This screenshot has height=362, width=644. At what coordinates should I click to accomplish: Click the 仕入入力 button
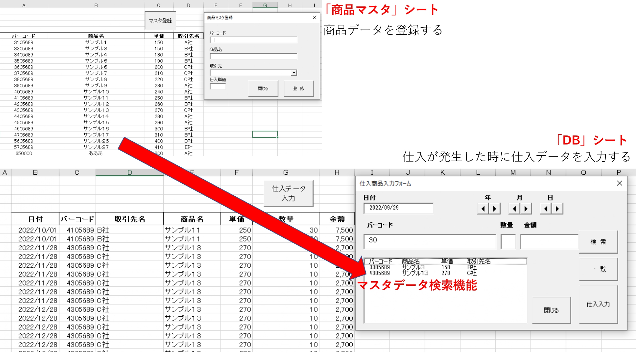coord(598,304)
